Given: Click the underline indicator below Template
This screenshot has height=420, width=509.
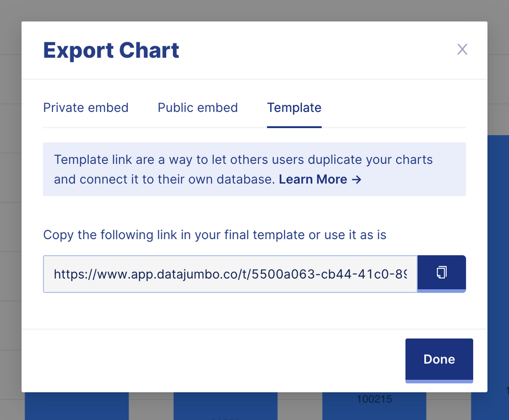Looking at the screenshot, I should click(294, 127).
